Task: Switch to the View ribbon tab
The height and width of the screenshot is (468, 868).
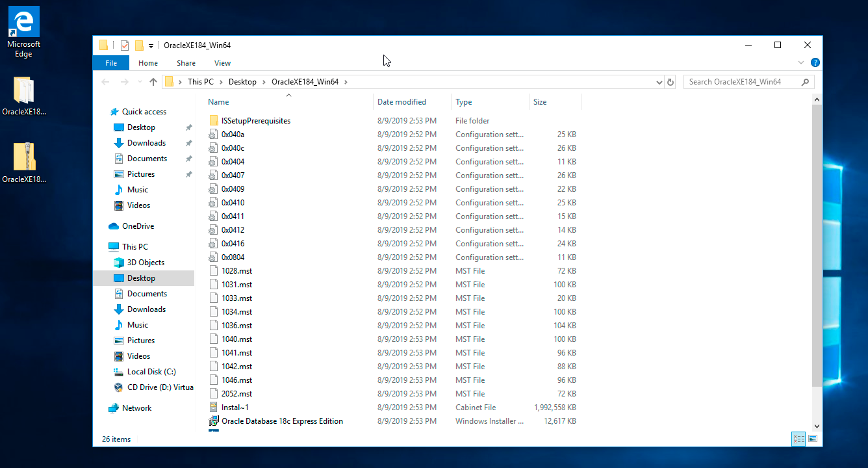Action: [222, 62]
